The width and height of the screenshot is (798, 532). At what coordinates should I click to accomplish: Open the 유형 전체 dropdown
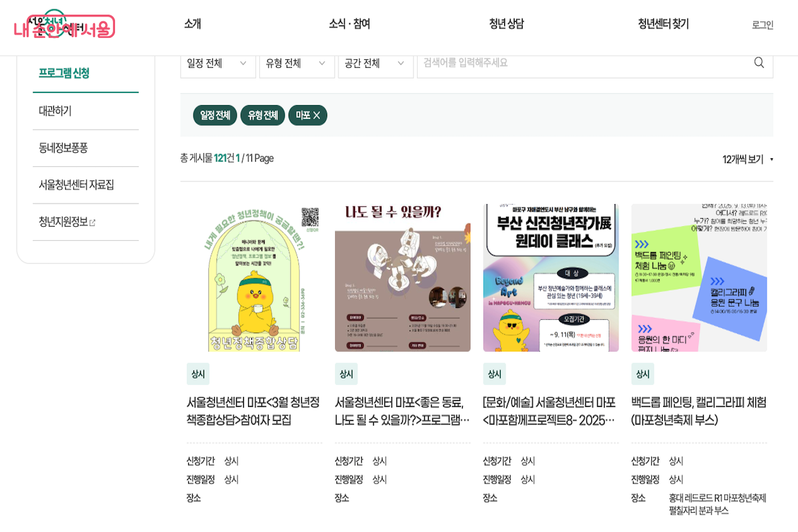296,63
